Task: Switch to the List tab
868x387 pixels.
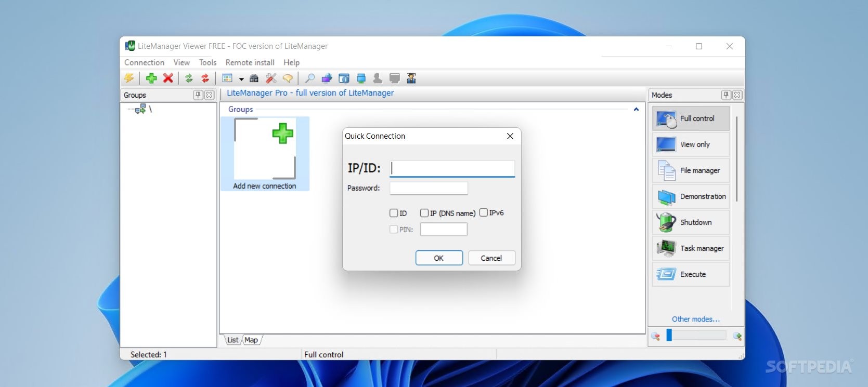Action: click(232, 340)
